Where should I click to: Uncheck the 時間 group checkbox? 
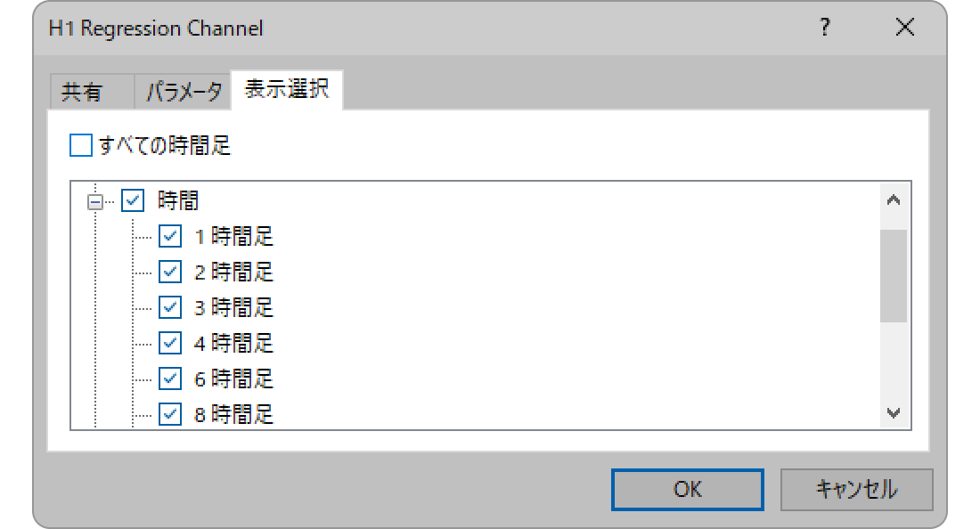point(133,200)
